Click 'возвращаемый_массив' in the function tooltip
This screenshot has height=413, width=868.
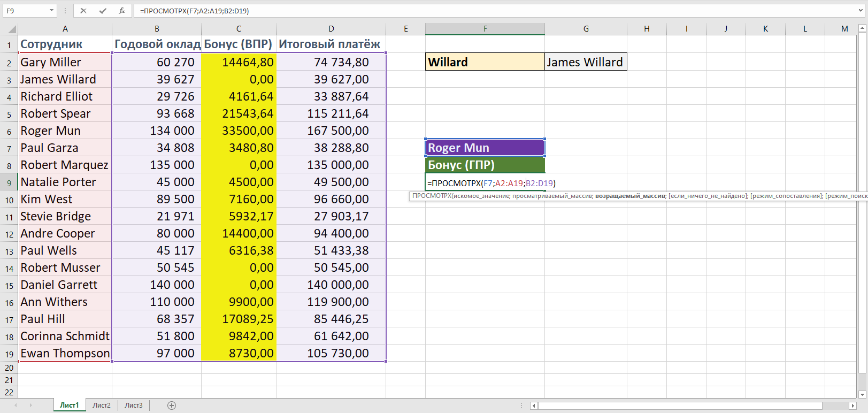[x=630, y=196]
